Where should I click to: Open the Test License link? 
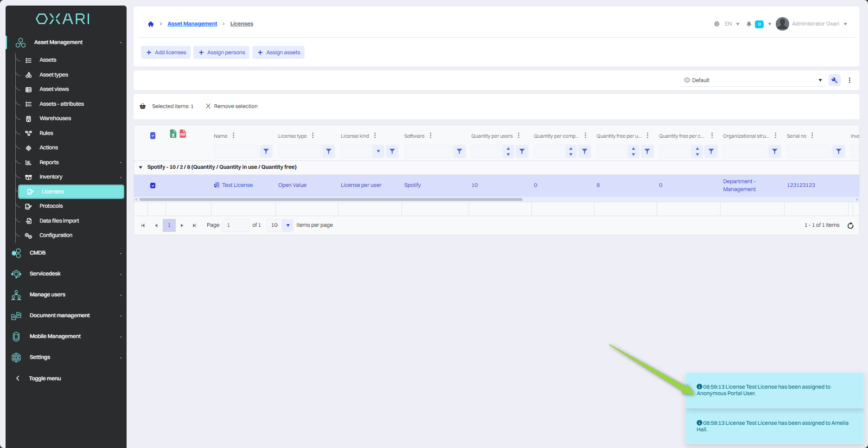(237, 185)
